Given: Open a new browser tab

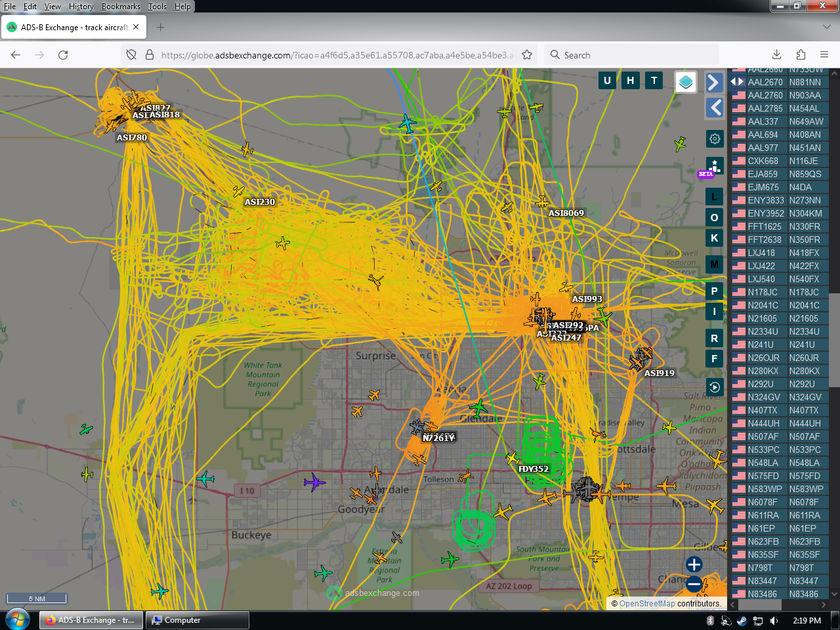Looking at the screenshot, I should coord(161,28).
